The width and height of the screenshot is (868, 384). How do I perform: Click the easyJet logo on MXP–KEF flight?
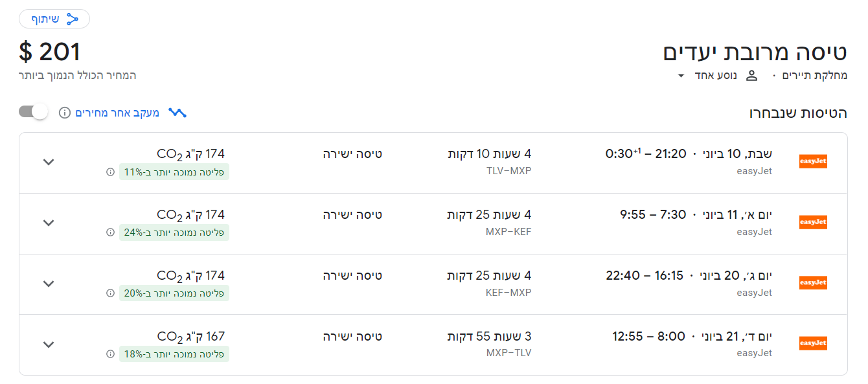813,222
